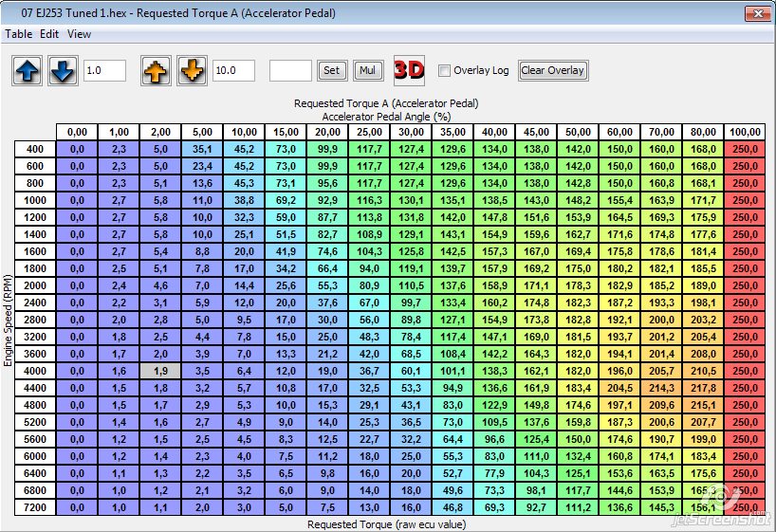776x532 pixels.
Task: Close the Requested Torque A window
Action: tap(758, 13)
